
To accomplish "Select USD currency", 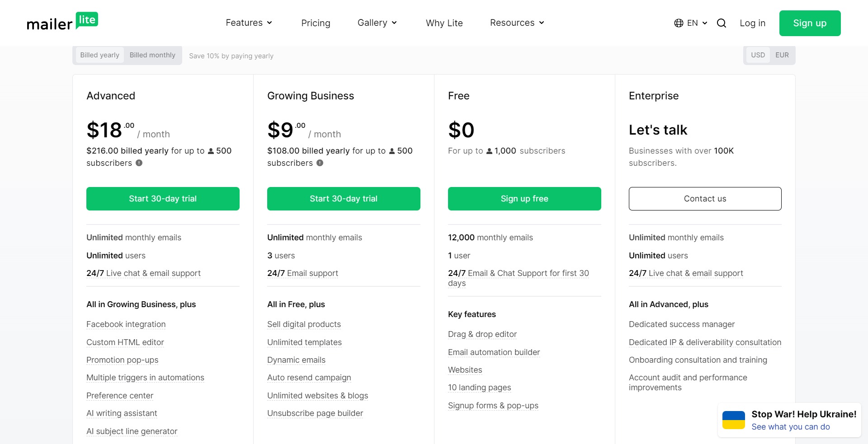I will [x=758, y=55].
